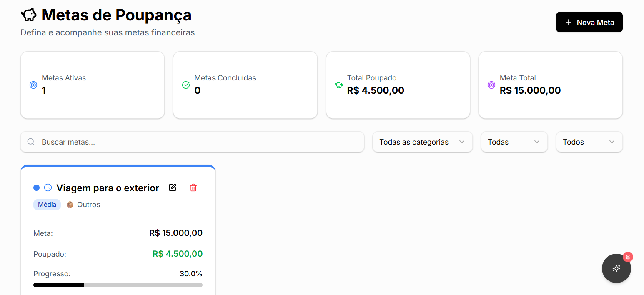
Task: Click the piggy bank icon next to the title
Action: click(x=28, y=14)
